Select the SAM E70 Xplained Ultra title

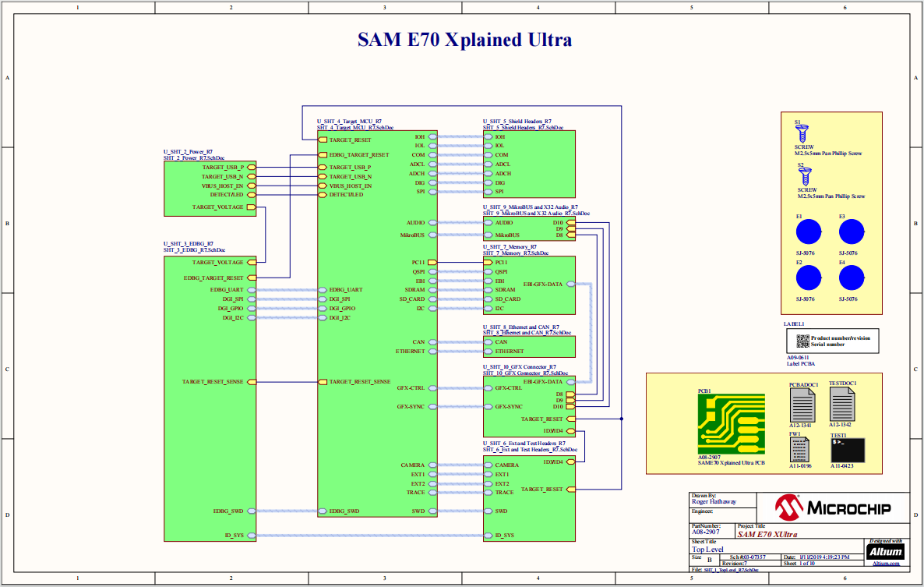coord(464,40)
